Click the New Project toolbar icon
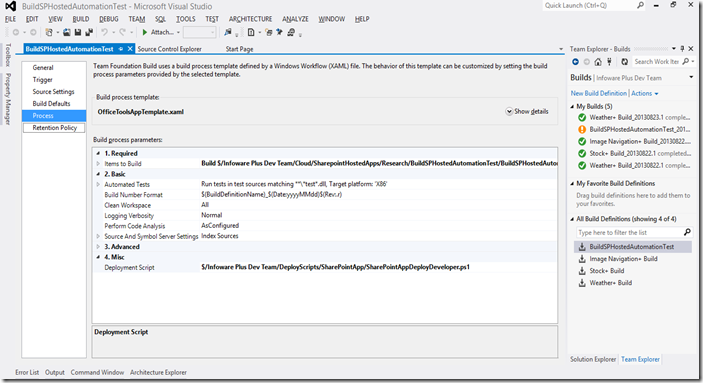This screenshot has width=703, height=383. [49, 32]
